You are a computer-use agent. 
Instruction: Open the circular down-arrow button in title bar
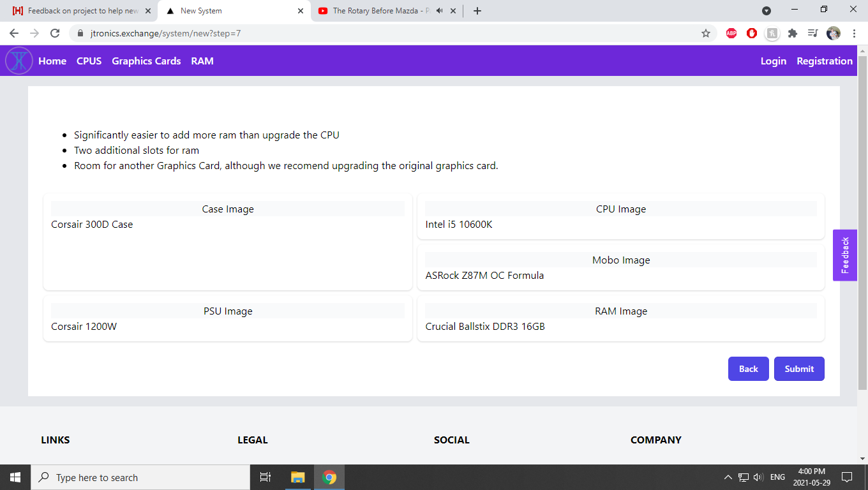click(x=767, y=11)
